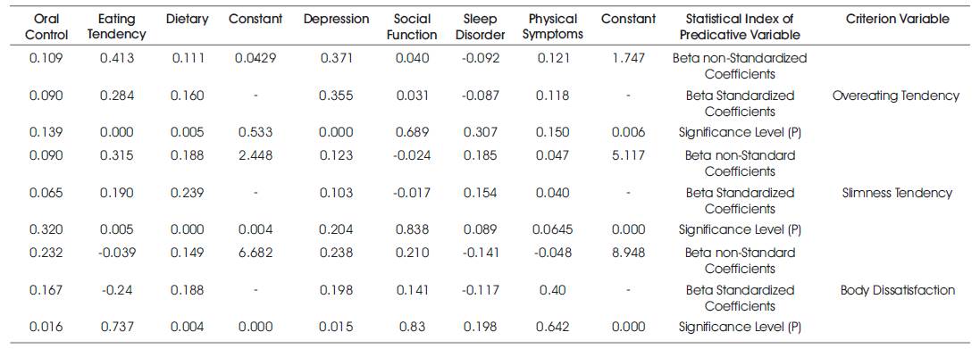Click the Depression column header

(336, 20)
